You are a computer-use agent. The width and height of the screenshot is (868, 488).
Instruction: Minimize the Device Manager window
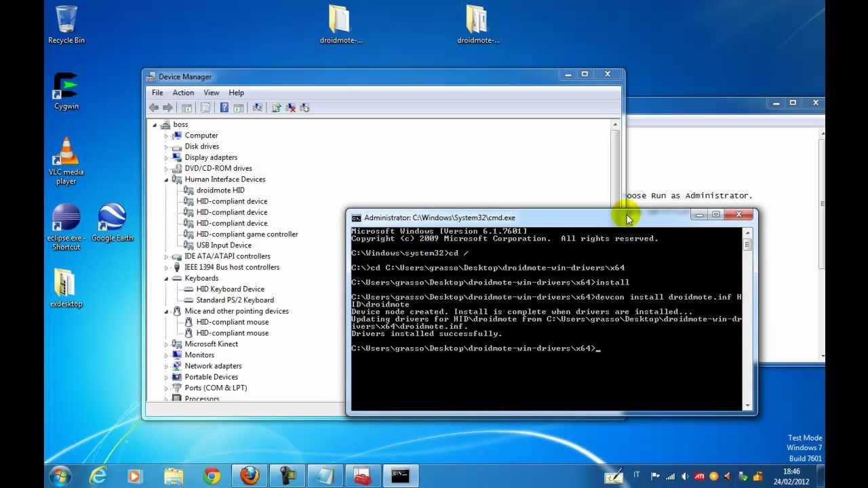[568, 75]
